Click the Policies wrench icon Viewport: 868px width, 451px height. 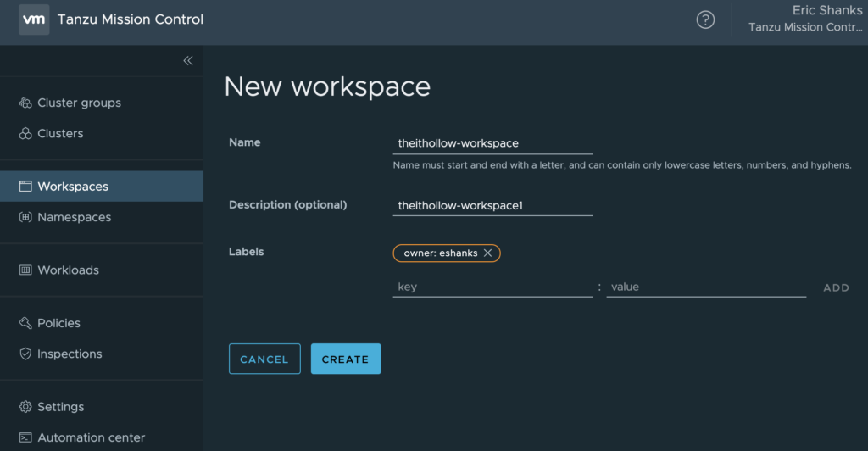click(25, 323)
